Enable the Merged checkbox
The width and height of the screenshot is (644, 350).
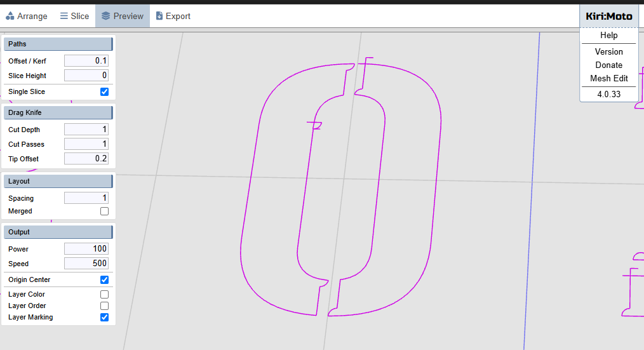[104, 211]
